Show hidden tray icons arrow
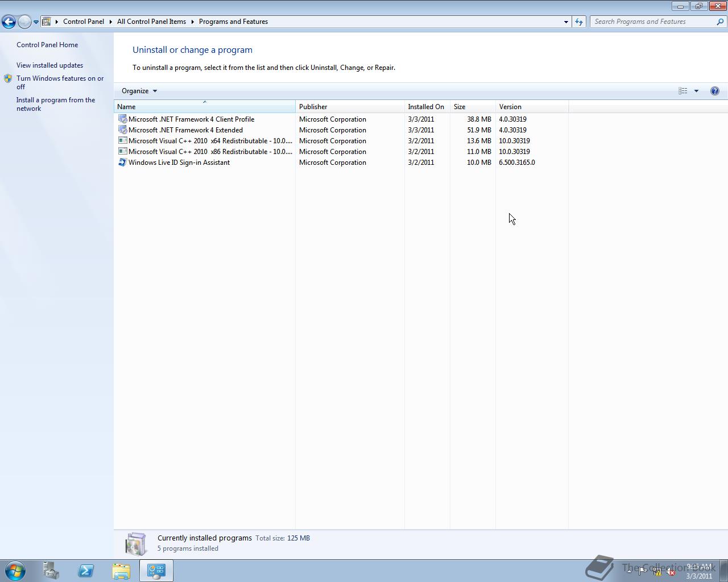The image size is (728, 582). pos(629,571)
